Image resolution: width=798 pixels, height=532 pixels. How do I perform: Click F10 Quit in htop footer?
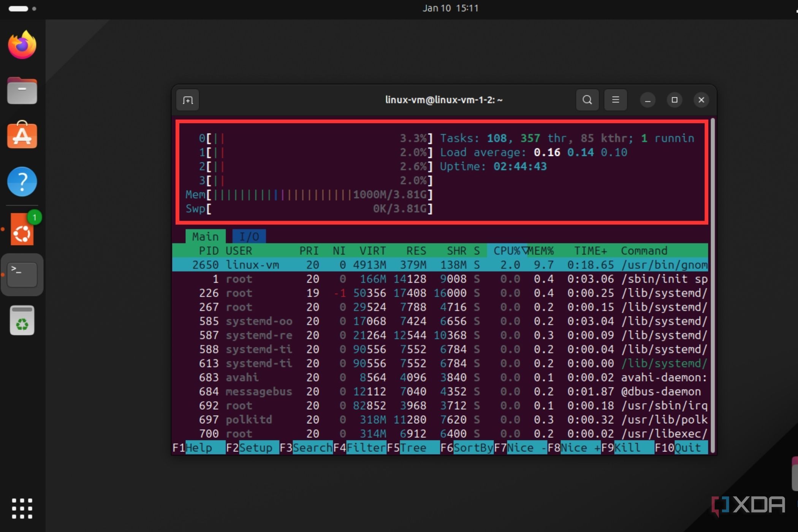click(x=681, y=448)
